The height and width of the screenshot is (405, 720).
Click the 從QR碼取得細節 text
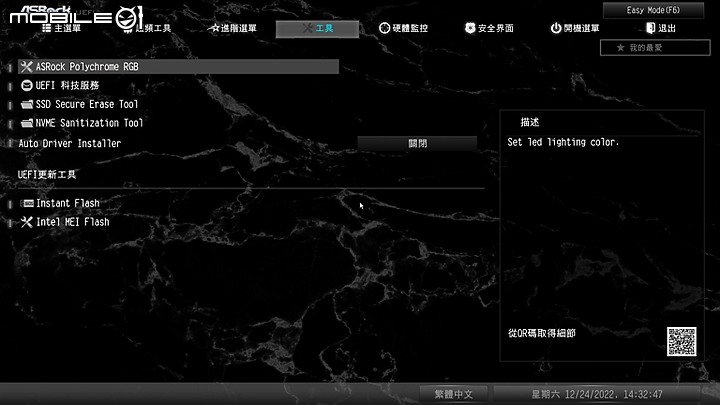[x=542, y=333]
